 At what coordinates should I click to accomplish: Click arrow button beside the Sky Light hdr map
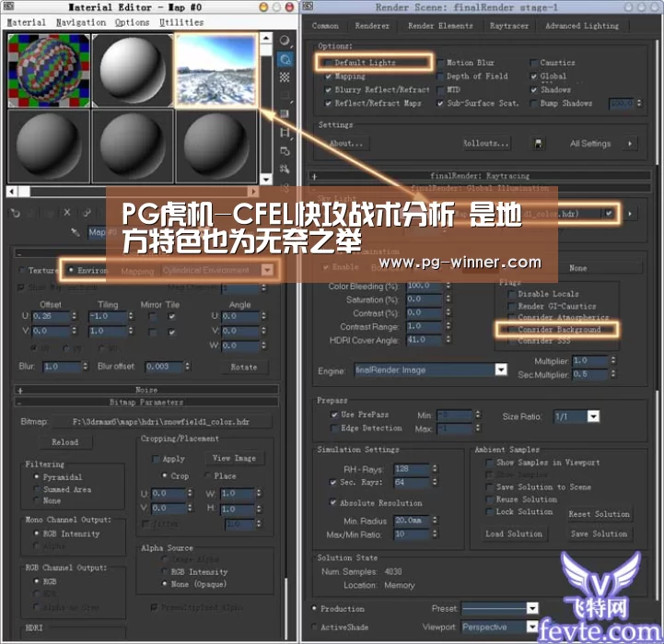[x=630, y=214]
